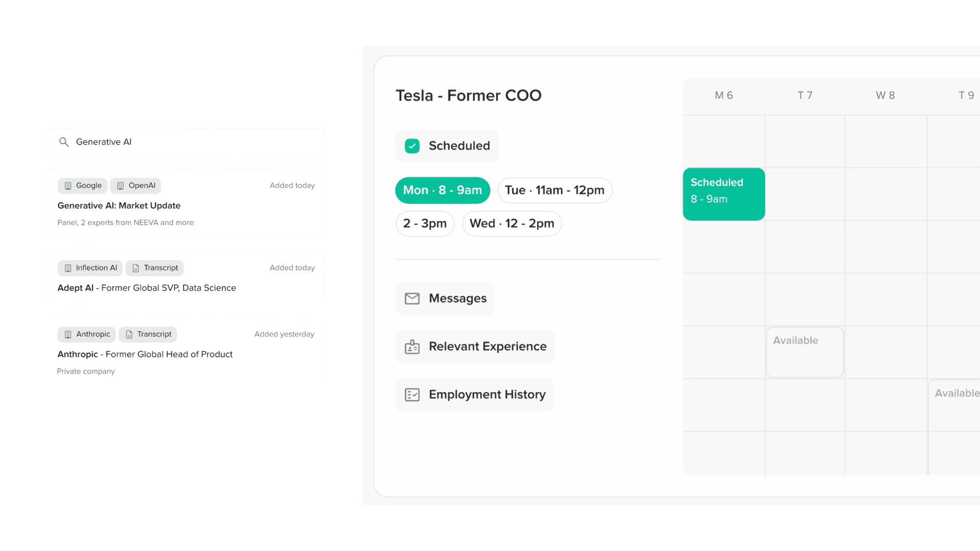This screenshot has width=980, height=551.
Task: Click the search magnifier icon
Action: coord(64,142)
